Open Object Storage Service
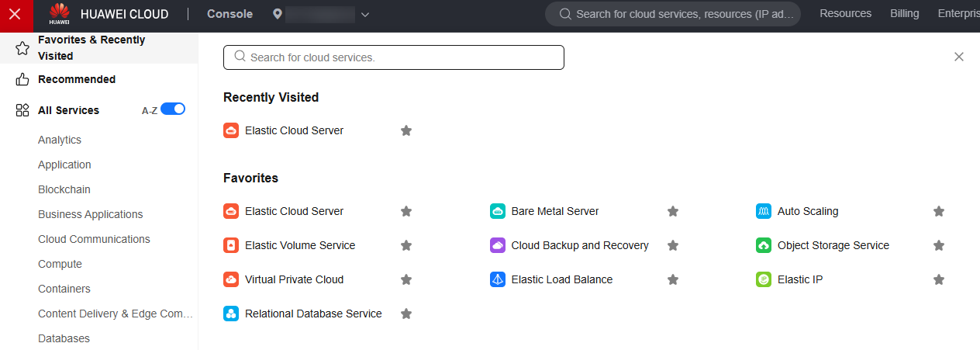The height and width of the screenshot is (350, 980). click(x=833, y=245)
